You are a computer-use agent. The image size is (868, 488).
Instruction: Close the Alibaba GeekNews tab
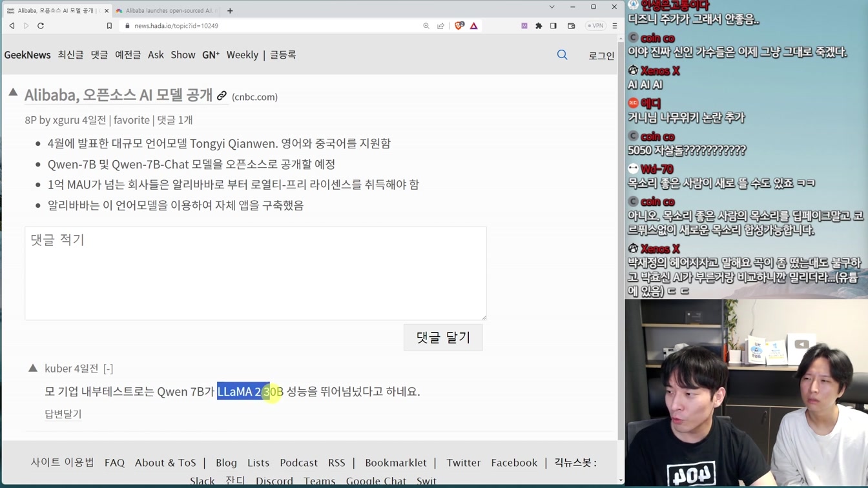(x=107, y=10)
